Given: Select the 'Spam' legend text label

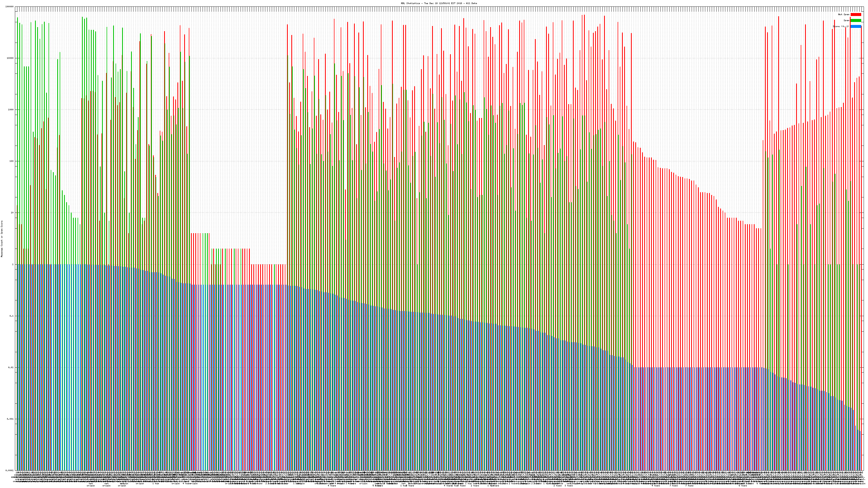Looking at the screenshot, I should (x=846, y=21).
